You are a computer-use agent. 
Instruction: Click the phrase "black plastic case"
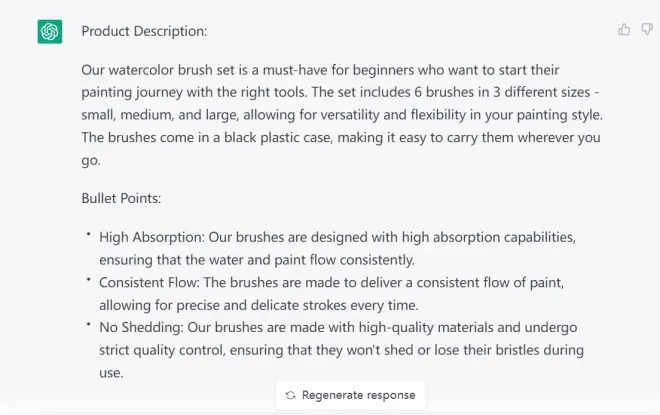point(277,138)
